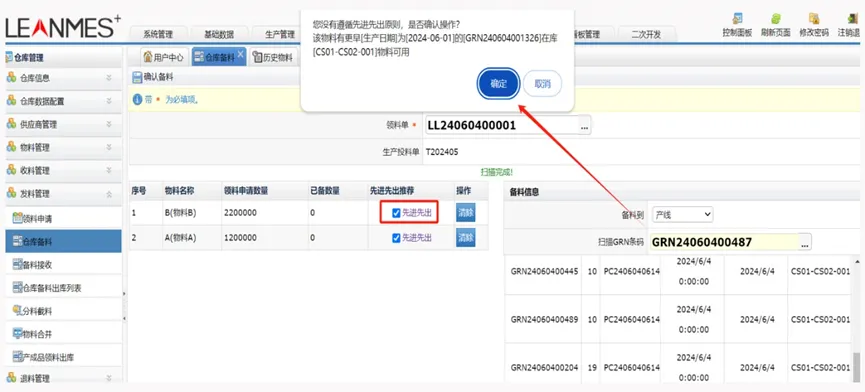
Task: Expand the 收料管理 section chevron
Action: point(109,171)
